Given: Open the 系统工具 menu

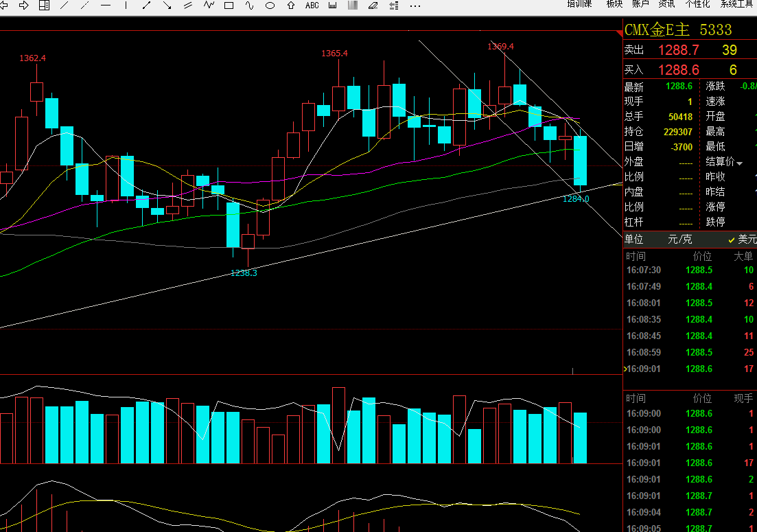Looking at the screenshot, I should point(737,4).
